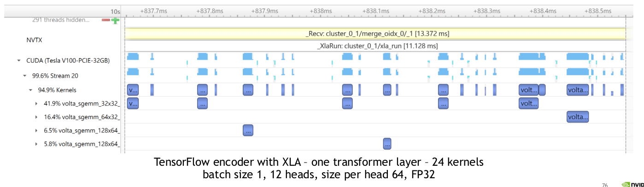Select the kernel block in 5.8% volta_sgemm_128x64 row
This screenshot has height=187, width=644.
point(387,144)
